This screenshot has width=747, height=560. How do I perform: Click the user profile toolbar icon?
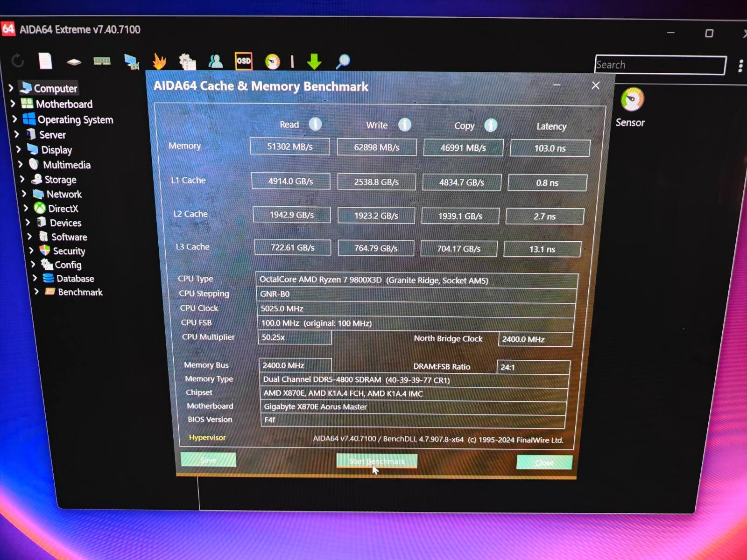(215, 61)
